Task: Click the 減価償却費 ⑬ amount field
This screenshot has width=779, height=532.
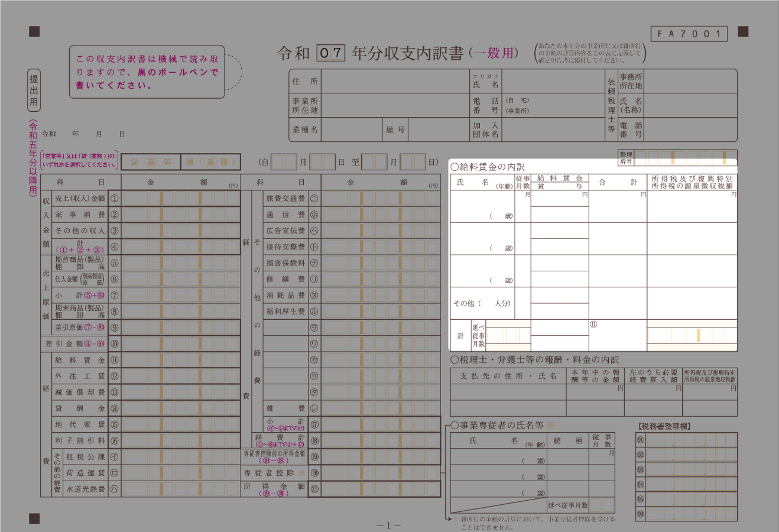Action: tap(181, 392)
